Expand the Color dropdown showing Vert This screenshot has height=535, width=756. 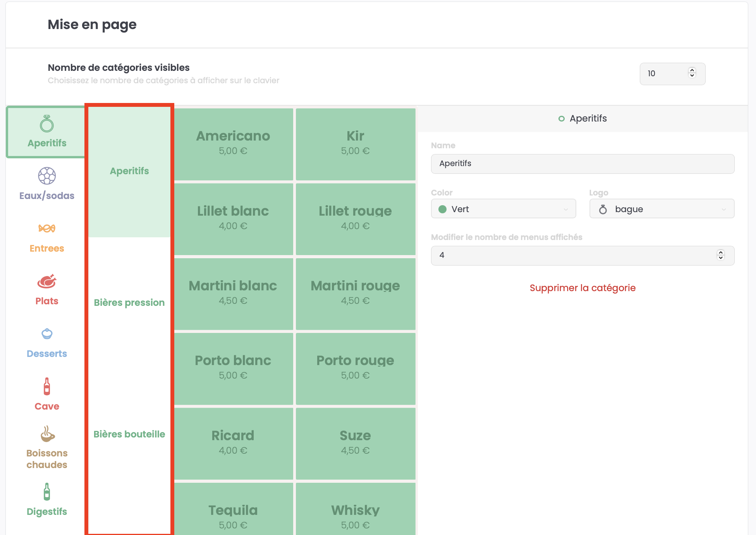coord(503,209)
